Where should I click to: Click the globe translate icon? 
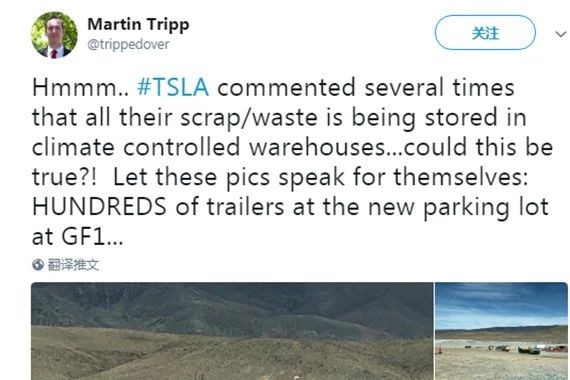click(38, 264)
